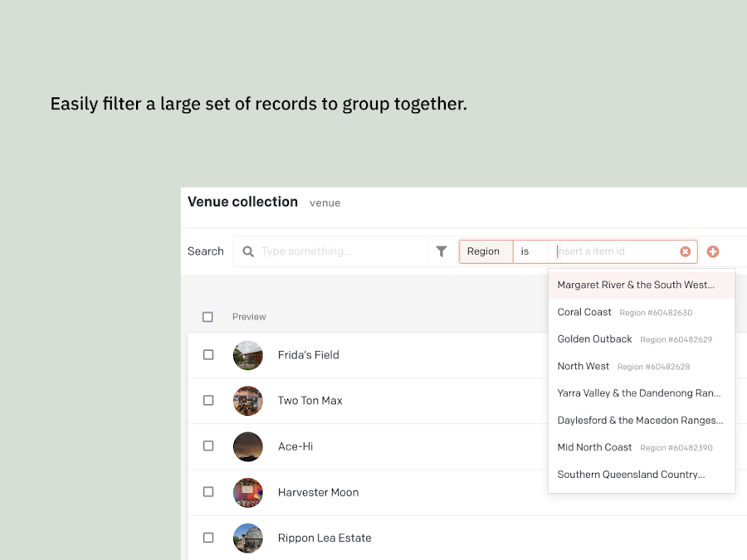The height and width of the screenshot is (560, 747).
Task: Open the "is" operator dropdown
Action: tap(530, 251)
